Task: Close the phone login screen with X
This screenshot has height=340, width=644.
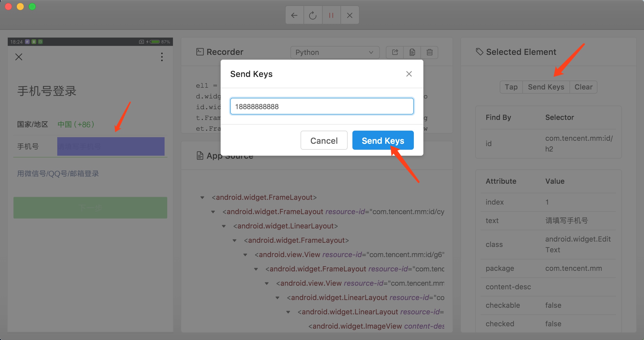Action: [19, 57]
